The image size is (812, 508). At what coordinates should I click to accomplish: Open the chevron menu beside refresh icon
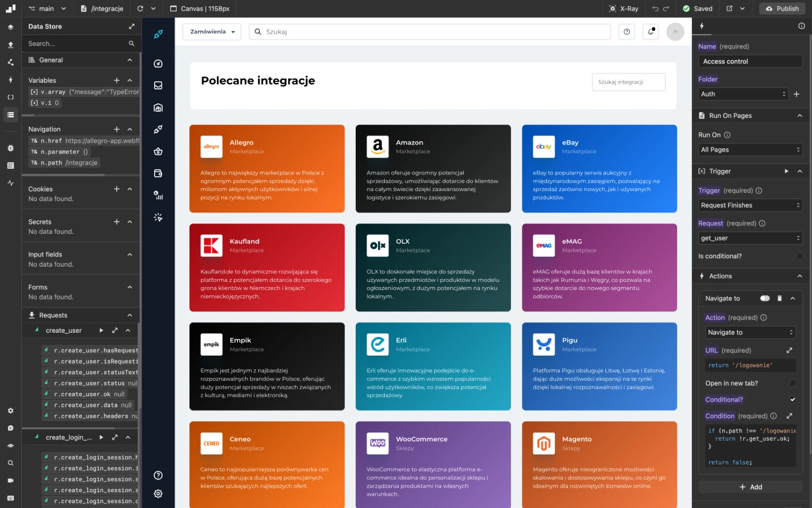[x=153, y=9]
